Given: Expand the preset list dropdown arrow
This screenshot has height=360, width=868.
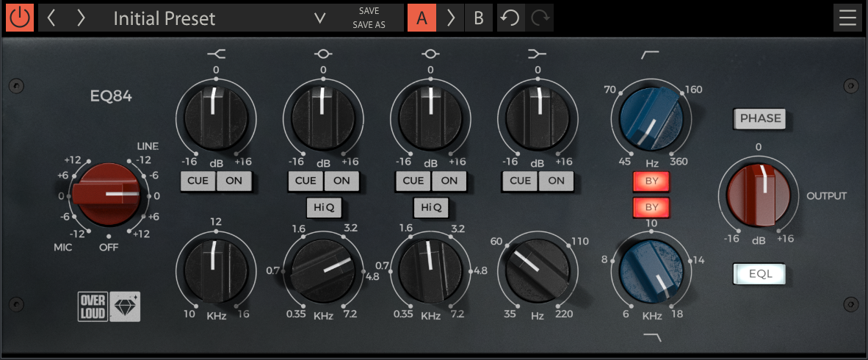Looking at the screenshot, I should (319, 18).
